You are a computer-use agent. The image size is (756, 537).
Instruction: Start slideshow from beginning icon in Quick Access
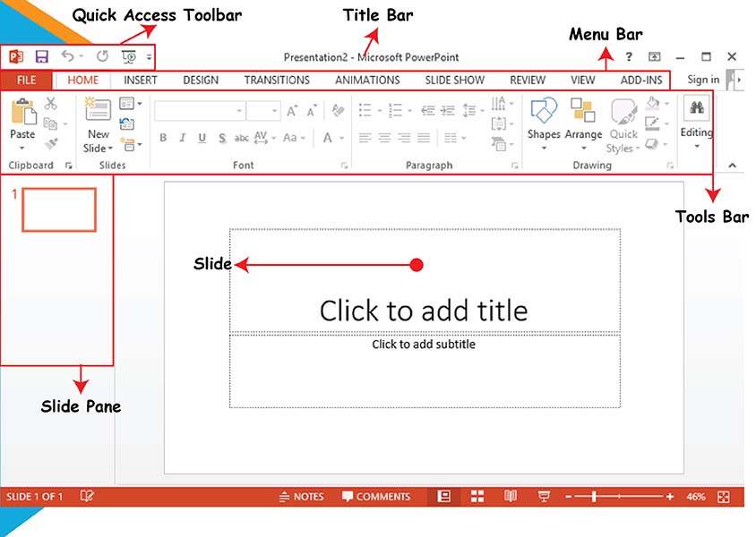coord(129,56)
